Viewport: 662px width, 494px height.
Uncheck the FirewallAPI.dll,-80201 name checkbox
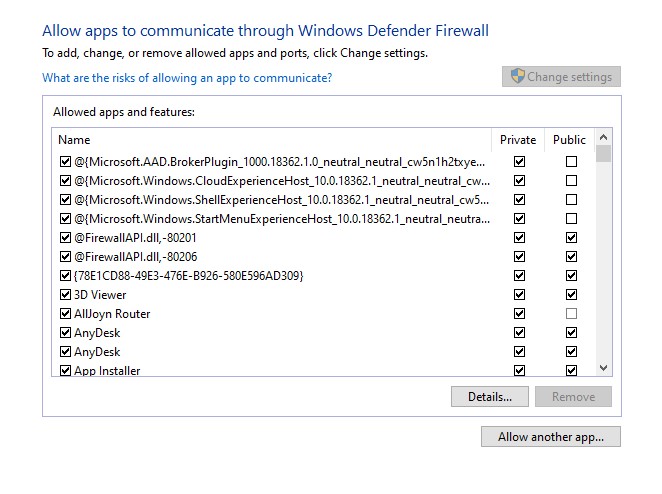point(65,238)
